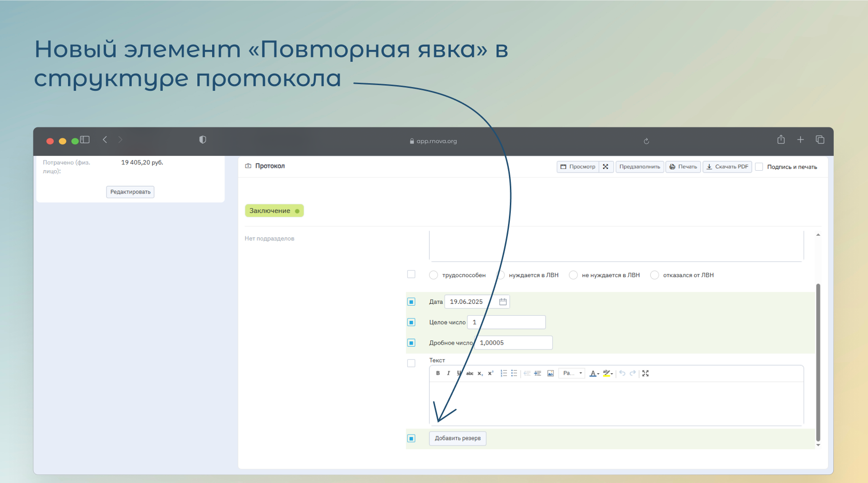Select the трудоспособен radio option
Viewport: 868px width, 483px height.
click(433, 275)
